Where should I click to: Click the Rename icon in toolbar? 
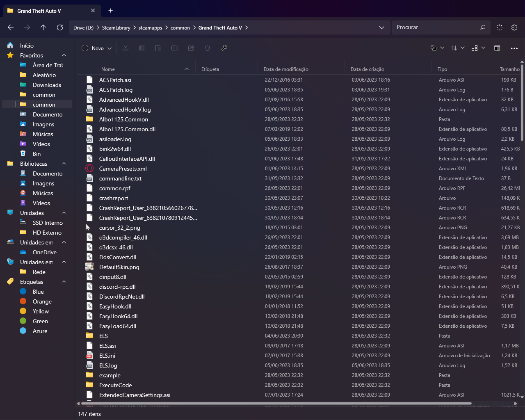coord(175,48)
